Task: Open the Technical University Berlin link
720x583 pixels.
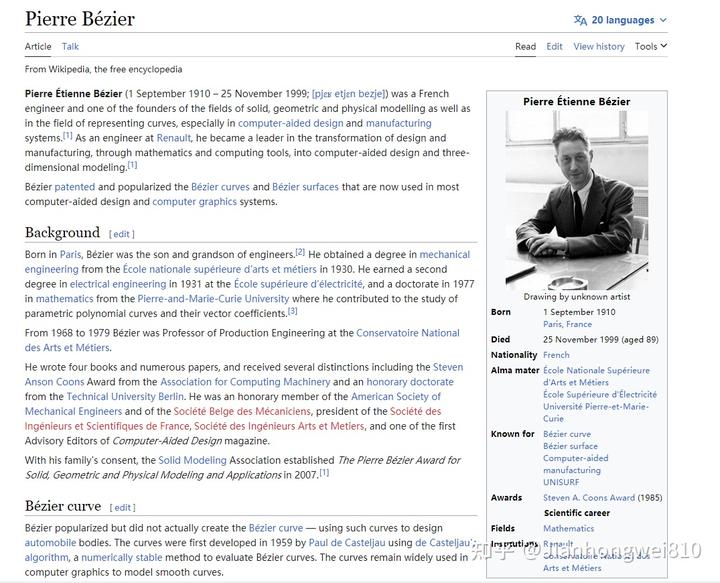Action: click(125, 397)
